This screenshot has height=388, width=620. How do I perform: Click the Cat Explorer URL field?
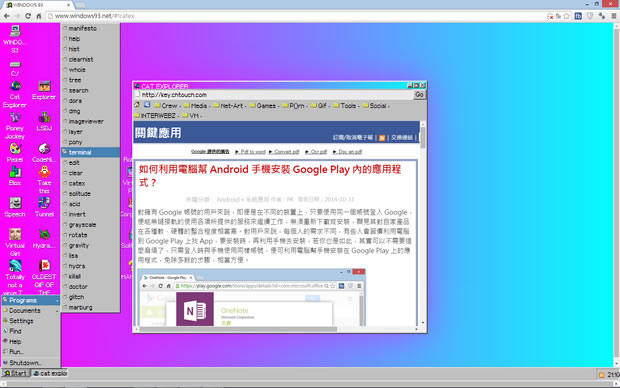274,95
